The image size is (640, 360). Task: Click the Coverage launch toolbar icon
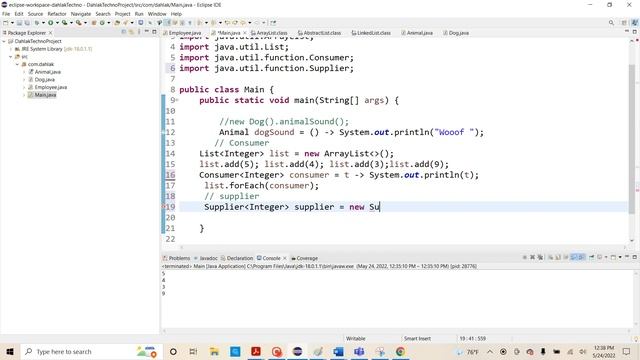[64, 23]
